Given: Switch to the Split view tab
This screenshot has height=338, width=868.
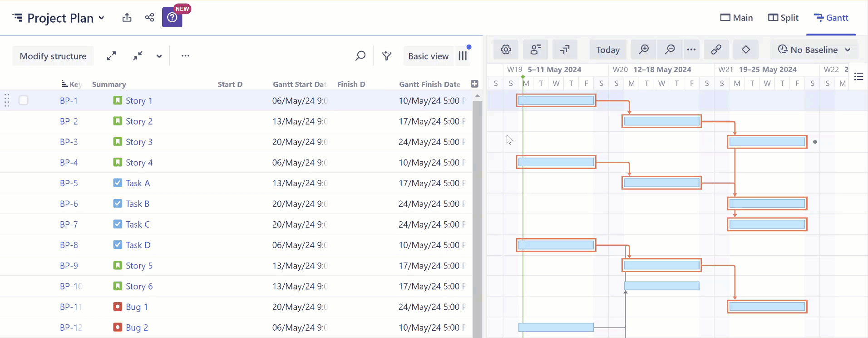Looking at the screenshot, I should coord(783,18).
